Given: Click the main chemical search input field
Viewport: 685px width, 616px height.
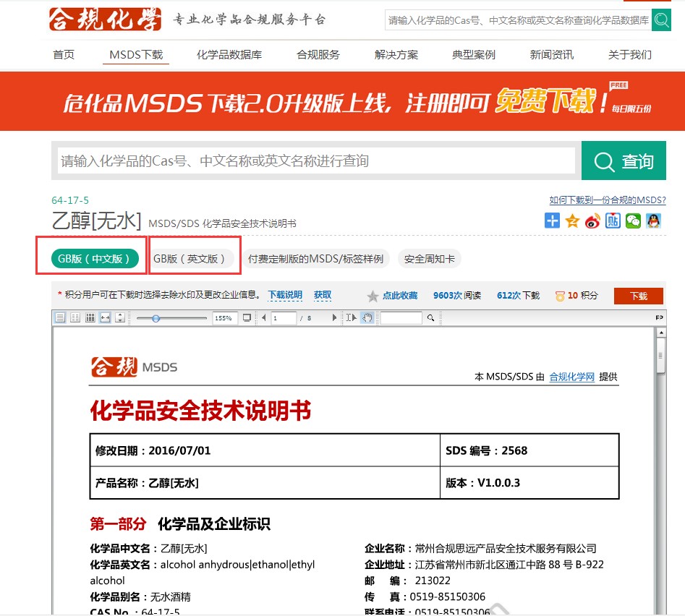Looking at the screenshot, I should pos(316,161).
